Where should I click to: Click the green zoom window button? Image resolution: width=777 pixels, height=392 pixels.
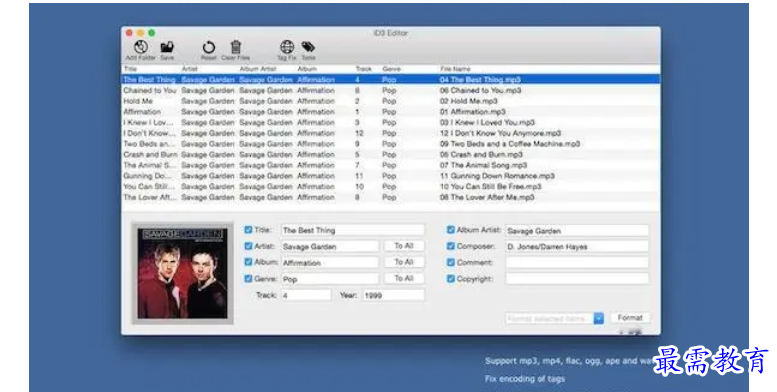click(x=151, y=33)
